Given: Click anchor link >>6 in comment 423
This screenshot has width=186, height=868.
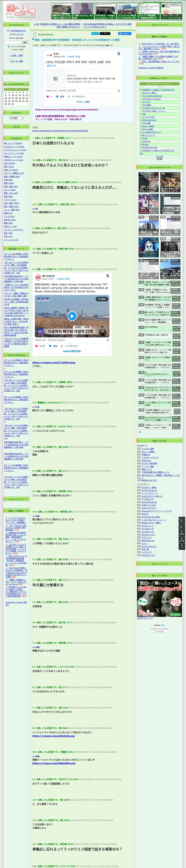Looking at the screenshot, I should click(x=35, y=209).
